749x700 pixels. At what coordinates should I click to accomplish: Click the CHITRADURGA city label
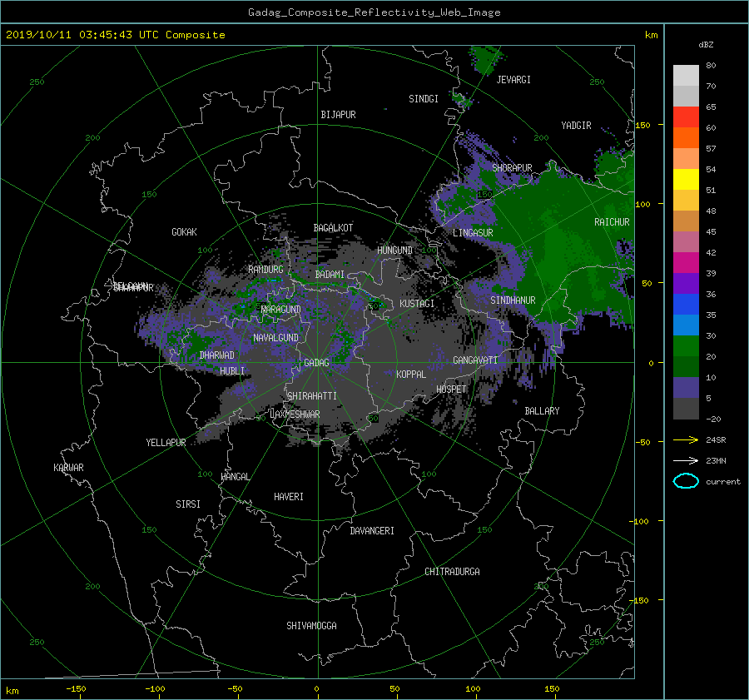tap(453, 572)
